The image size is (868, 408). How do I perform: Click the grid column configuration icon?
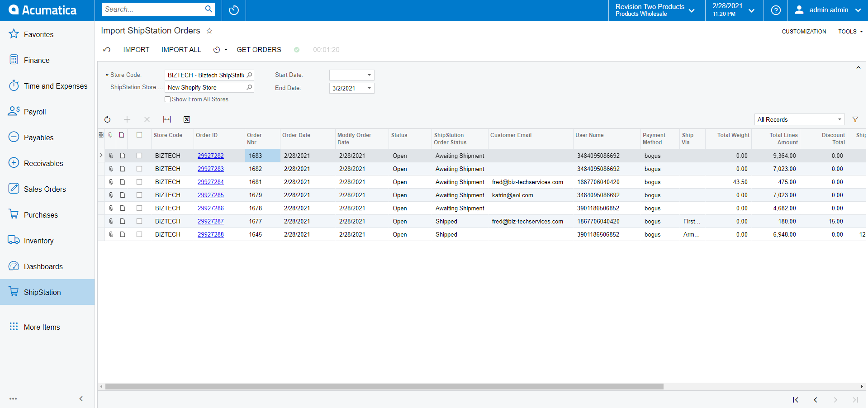(101, 135)
